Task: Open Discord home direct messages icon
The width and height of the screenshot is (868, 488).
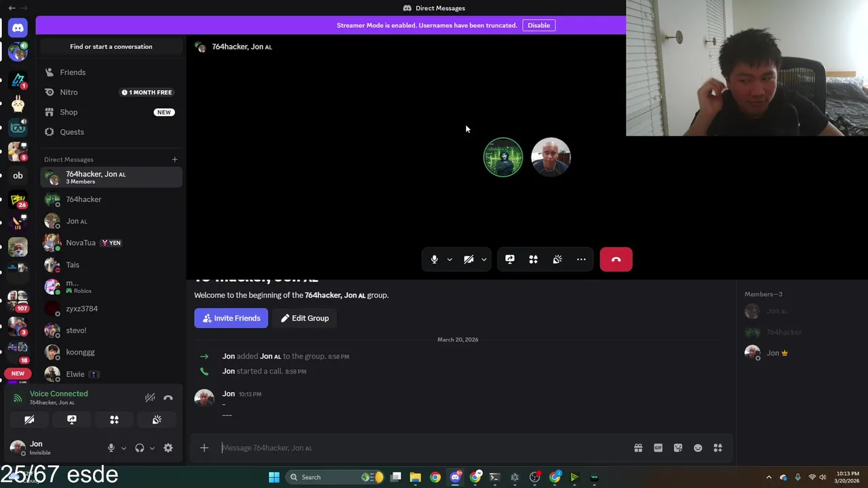Action: click(x=18, y=28)
